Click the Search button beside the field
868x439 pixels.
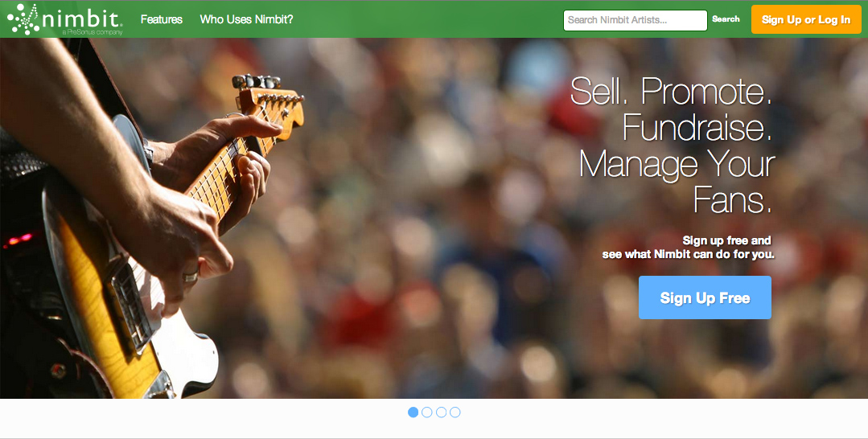pos(726,18)
